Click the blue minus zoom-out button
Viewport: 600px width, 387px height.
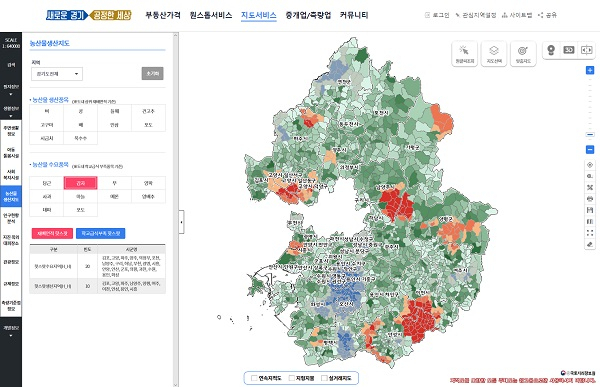tap(590, 150)
